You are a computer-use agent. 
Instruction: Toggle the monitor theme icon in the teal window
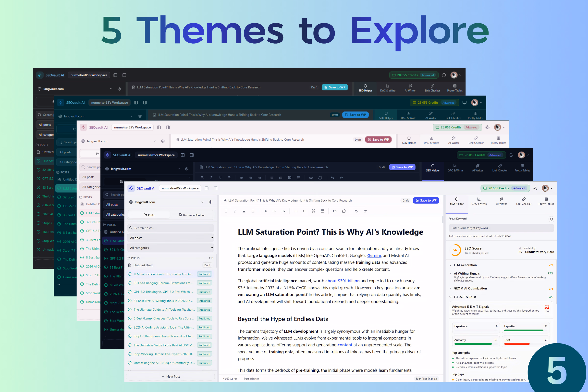click(x=464, y=102)
